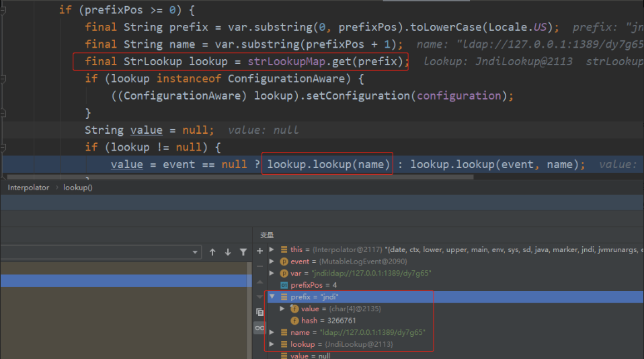644x359 pixels.
Task: Click the filter frames funnel icon
Action: point(243,252)
